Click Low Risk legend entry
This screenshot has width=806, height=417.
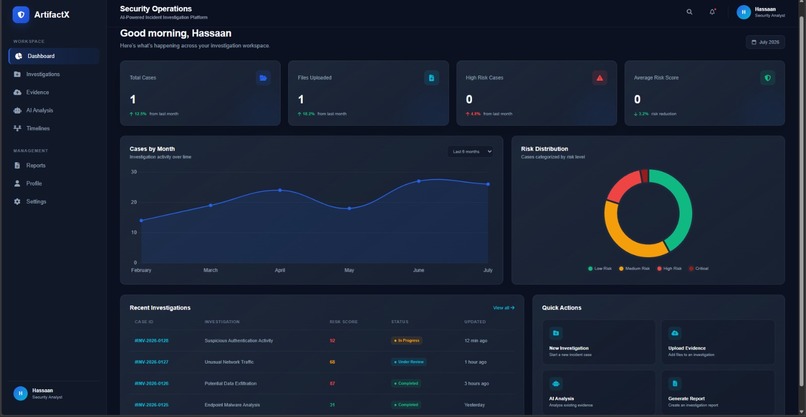600,268
